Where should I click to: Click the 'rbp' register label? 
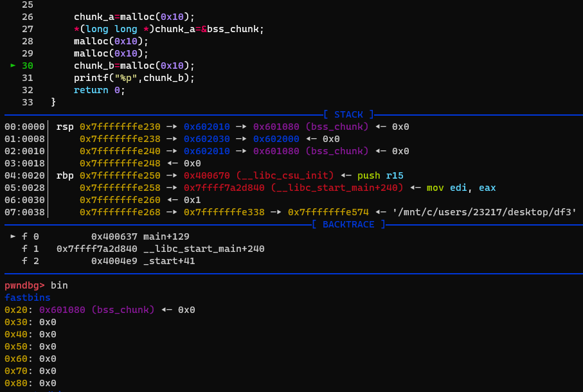point(65,175)
